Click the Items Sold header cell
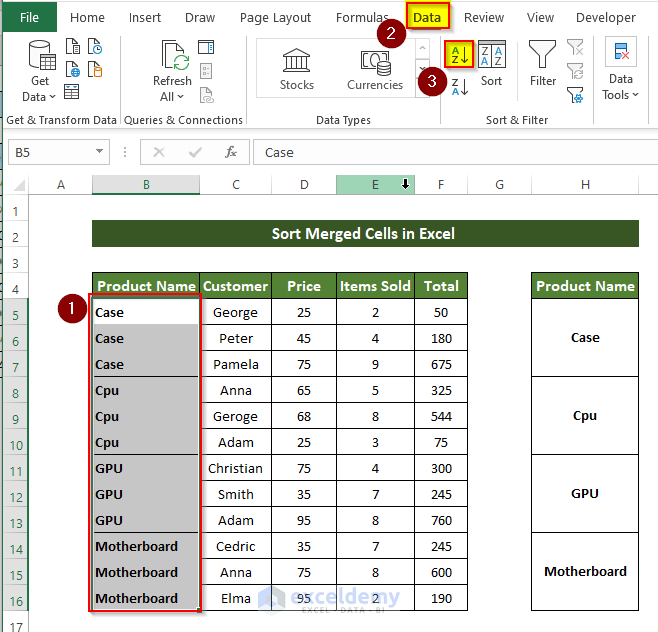This screenshot has width=658, height=632. [x=375, y=286]
